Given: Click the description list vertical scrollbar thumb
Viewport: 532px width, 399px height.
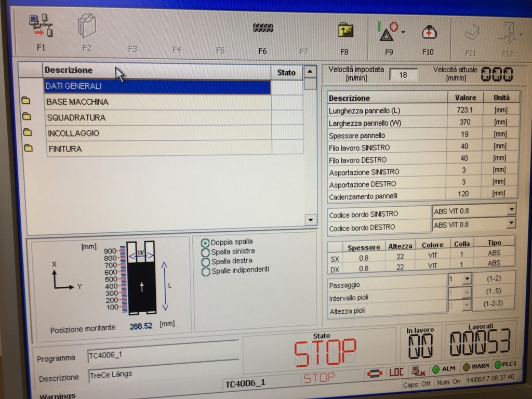Looking at the screenshot, I should click(x=310, y=84).
